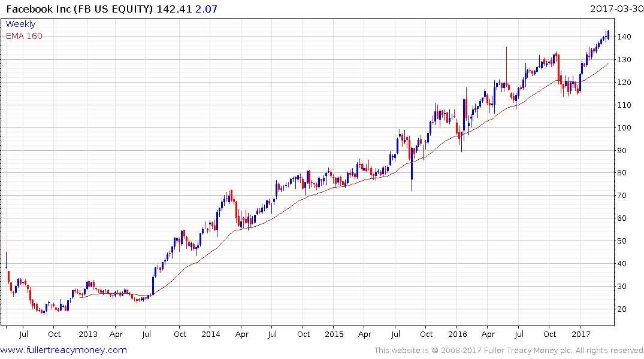Click the 60 price axis label

(622, 218)
